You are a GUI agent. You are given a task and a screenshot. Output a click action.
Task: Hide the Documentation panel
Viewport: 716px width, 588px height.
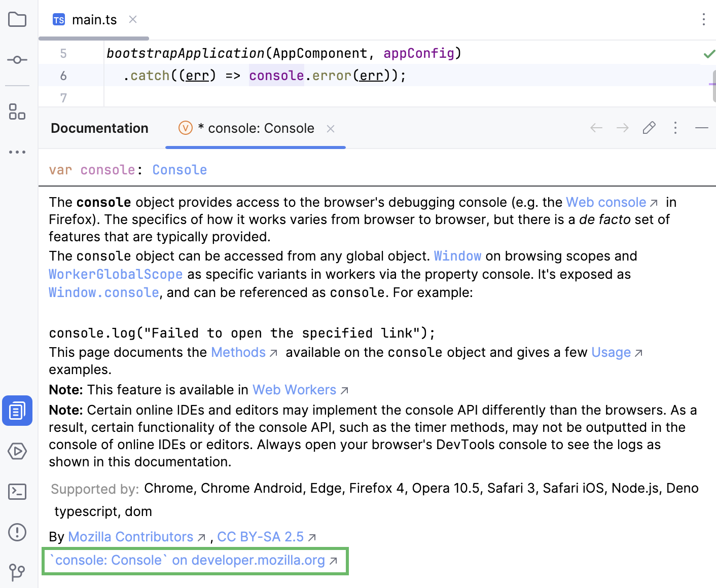tap(702, 128)
